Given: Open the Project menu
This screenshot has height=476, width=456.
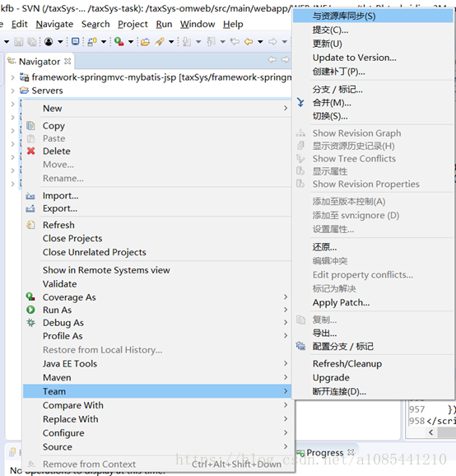Looking at the screenshot, I should click(x=133, y=24).
